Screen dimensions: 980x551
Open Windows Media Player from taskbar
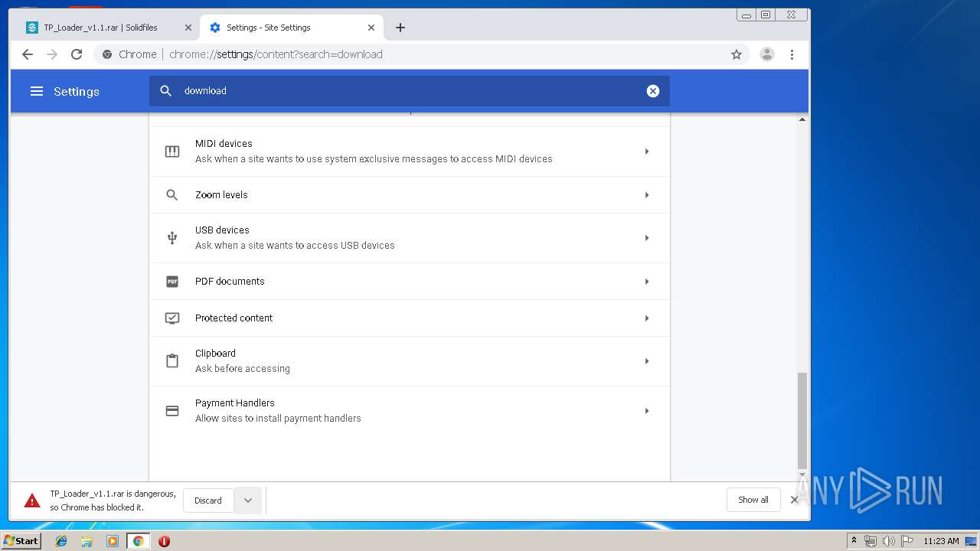click(113, 541)
